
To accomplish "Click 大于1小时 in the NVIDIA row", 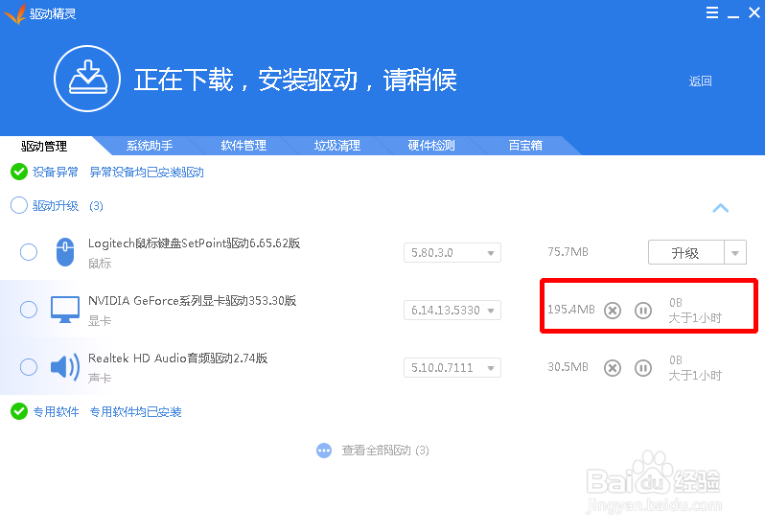I will 695,318.
